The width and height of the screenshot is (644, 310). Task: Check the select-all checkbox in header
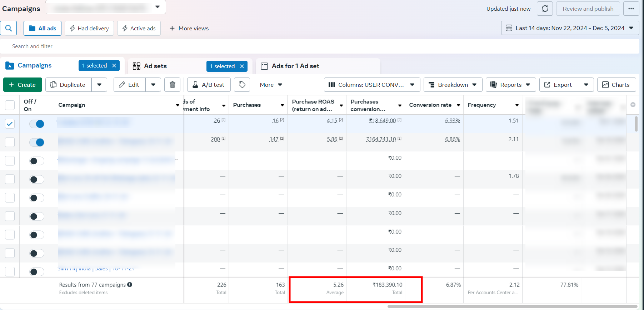point(10,105)
